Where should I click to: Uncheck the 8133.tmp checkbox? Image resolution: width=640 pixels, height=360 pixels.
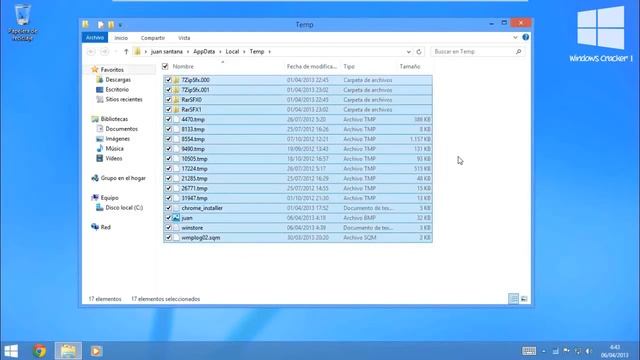[x=168, y=129]
